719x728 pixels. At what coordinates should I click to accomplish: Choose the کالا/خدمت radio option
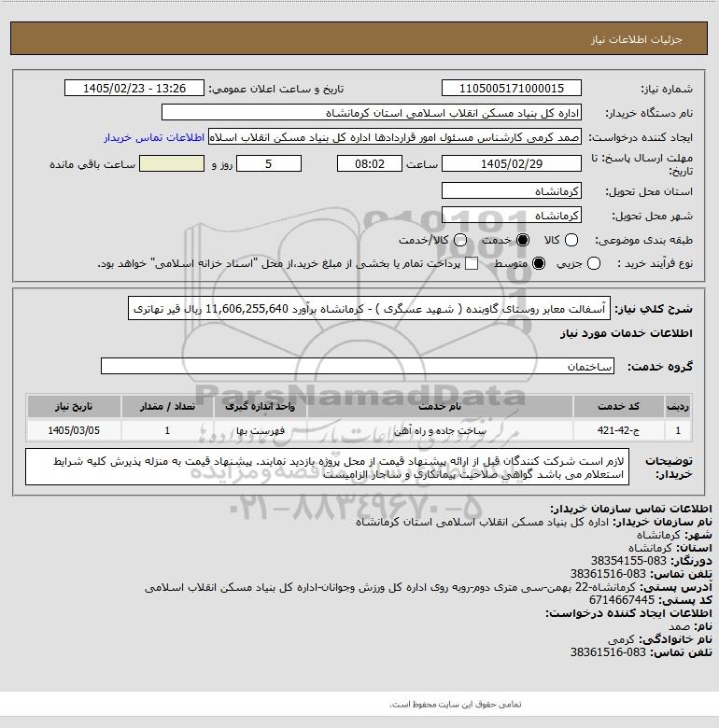coord(460,240)
